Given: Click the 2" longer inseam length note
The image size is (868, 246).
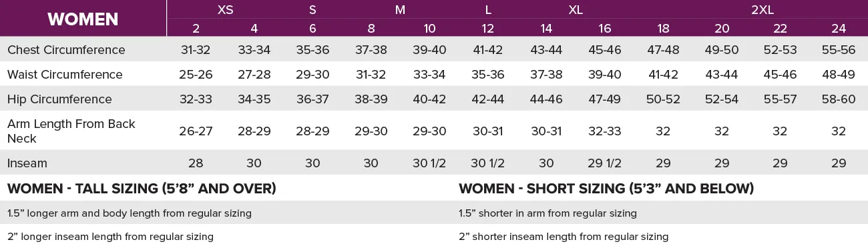Looking at the screenshot, I should (x=110, y=237).
